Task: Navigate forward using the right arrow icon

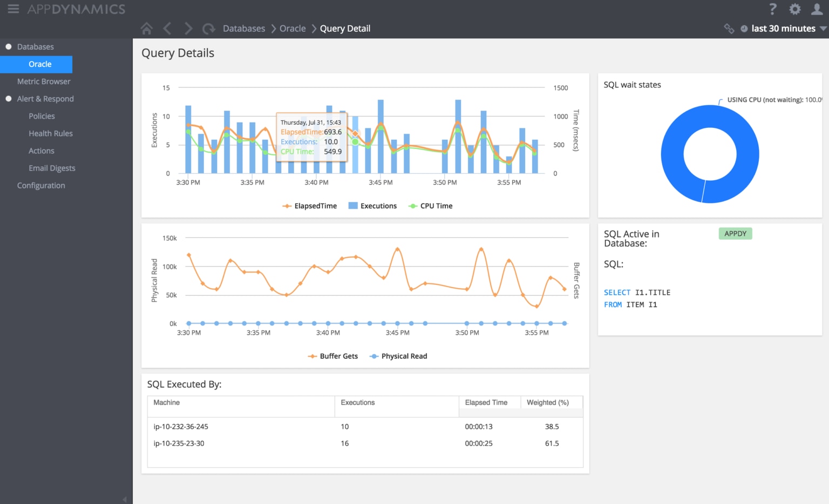Action: coord(188,28)
